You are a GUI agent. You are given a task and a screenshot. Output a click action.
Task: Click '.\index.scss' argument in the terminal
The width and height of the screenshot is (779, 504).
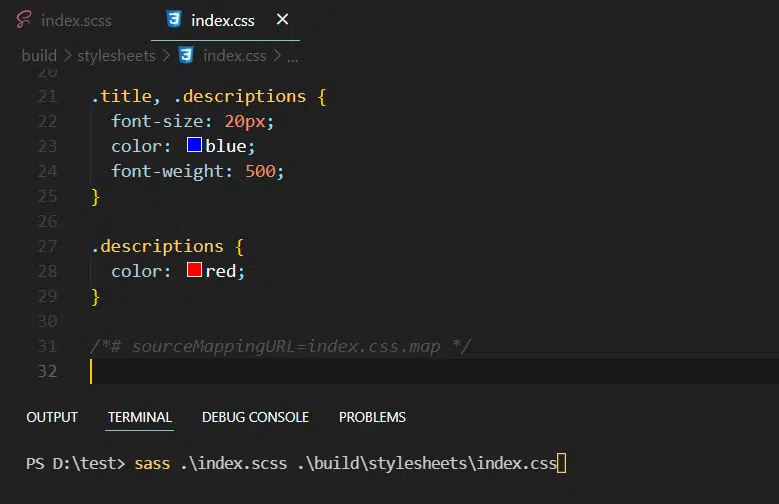point(234,463)
